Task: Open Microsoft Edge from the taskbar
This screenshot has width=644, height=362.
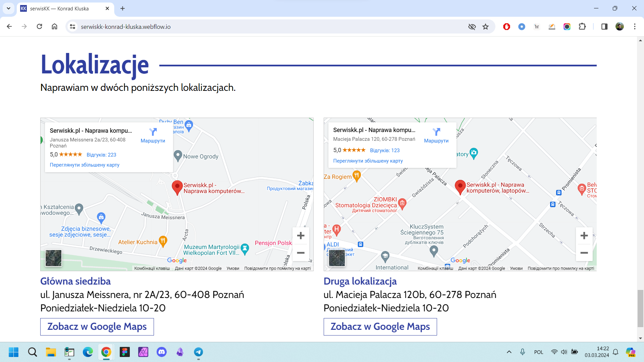Action: click(88, 352)
